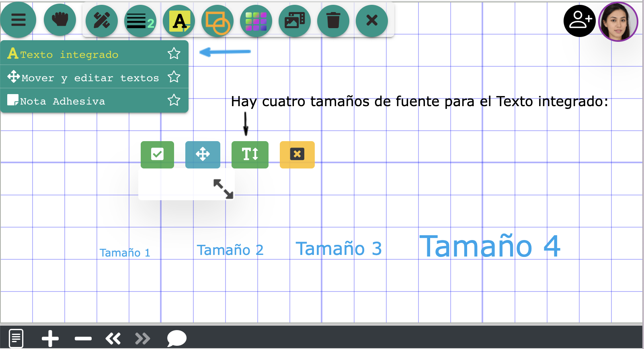Viewport: 644px width, 349px height.
Task: Close the toolbar with the X button
Action: click(372, 21)
